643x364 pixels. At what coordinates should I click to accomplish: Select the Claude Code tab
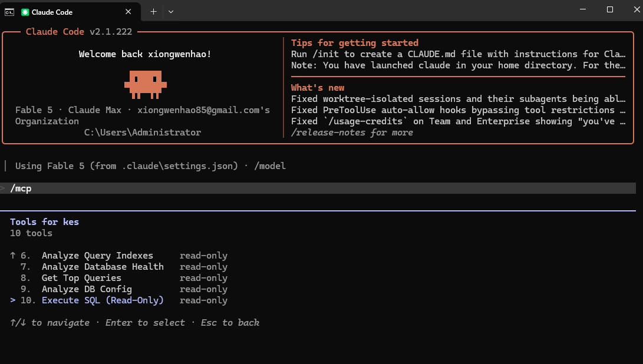pos(71,12)
